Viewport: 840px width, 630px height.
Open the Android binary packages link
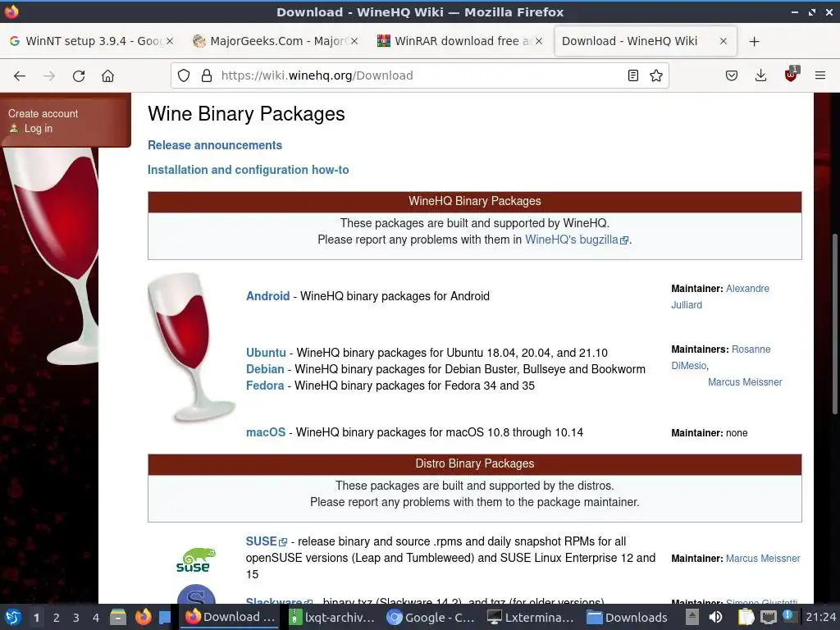tap(268, 296)
